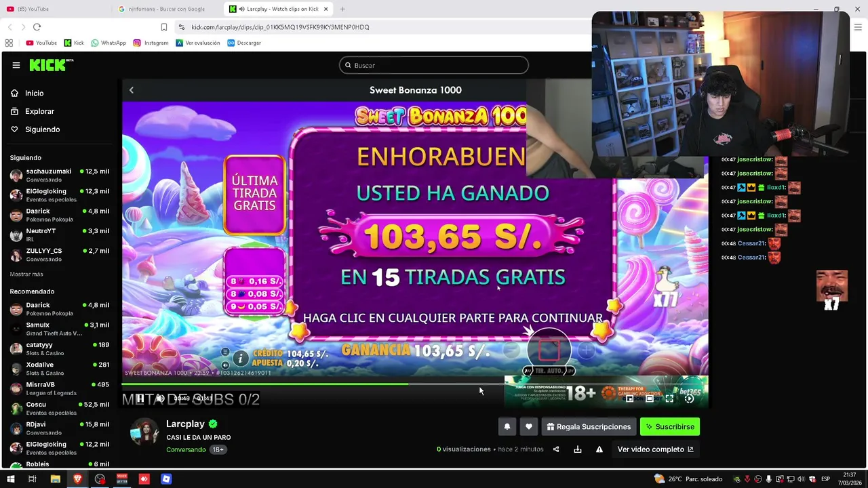Open the Larcplay channel name link

click(185, 424)
